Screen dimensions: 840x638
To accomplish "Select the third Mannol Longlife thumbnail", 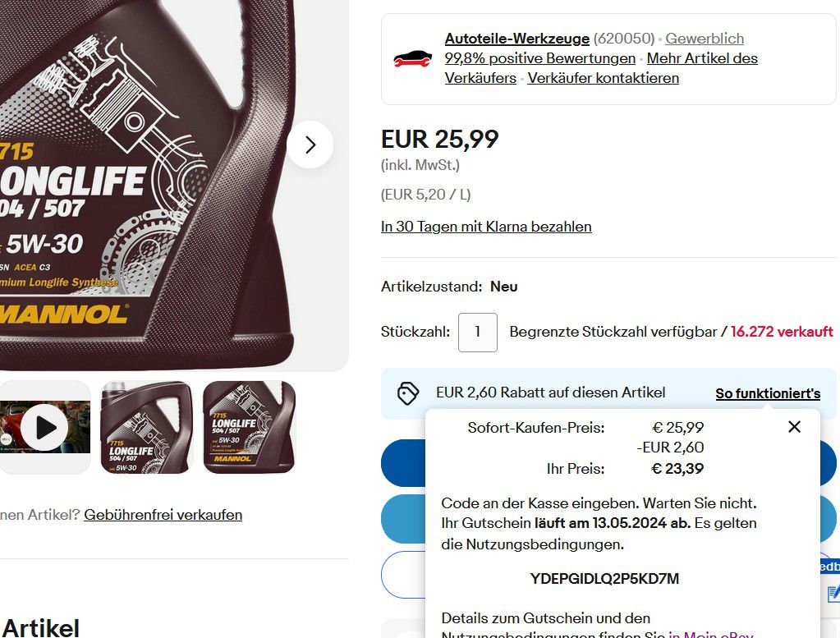I will click(x=249, y=428).
